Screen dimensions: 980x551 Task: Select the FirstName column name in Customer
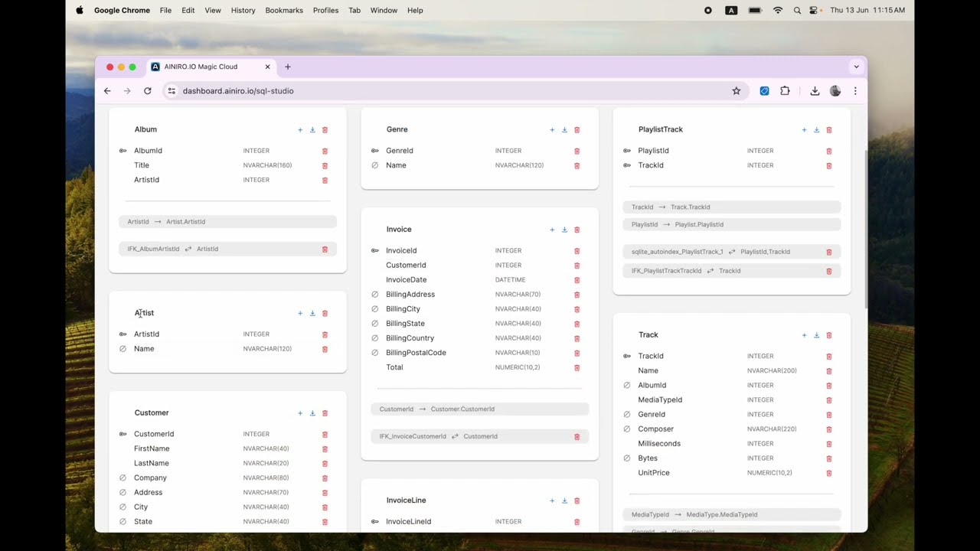tap(152, 448)
